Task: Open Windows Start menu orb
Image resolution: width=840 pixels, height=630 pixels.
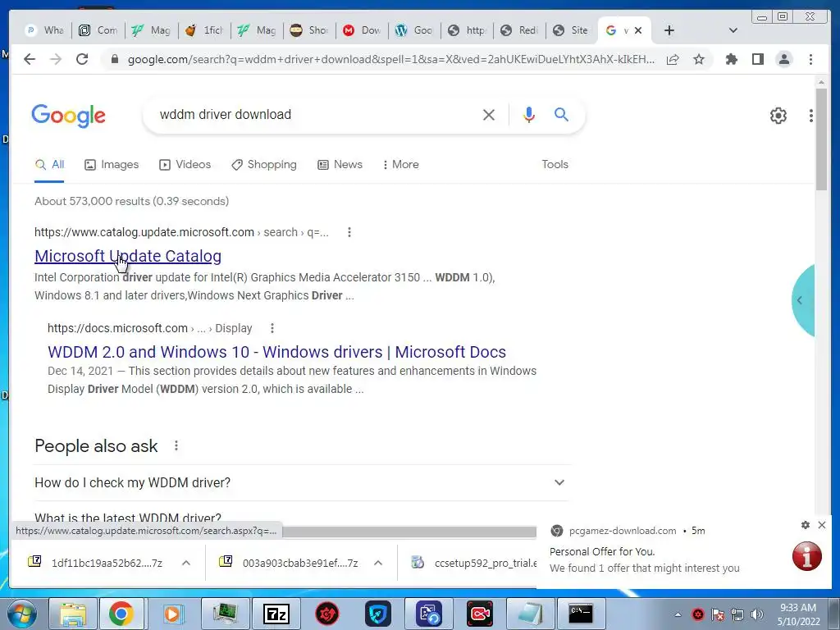Action: [22, 614]
